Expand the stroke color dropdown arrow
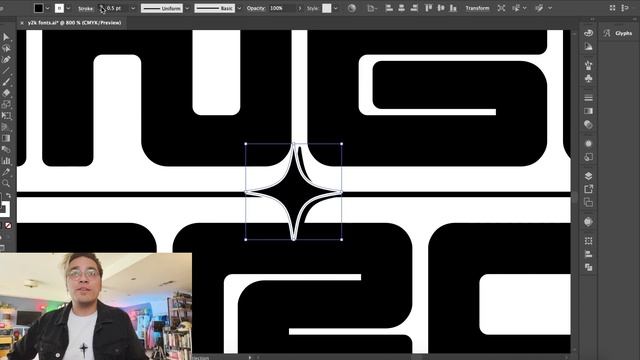Viewport: 640px width, 360px height. point(68,8)
